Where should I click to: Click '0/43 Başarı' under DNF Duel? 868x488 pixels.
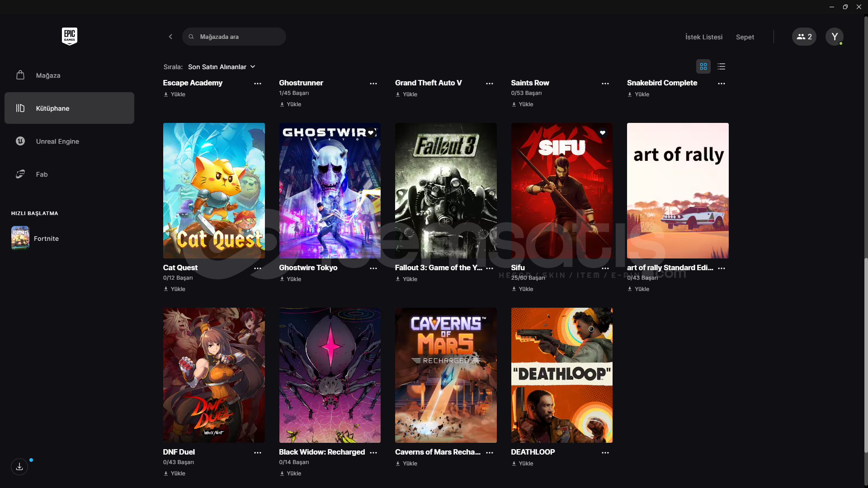point(179,462)
